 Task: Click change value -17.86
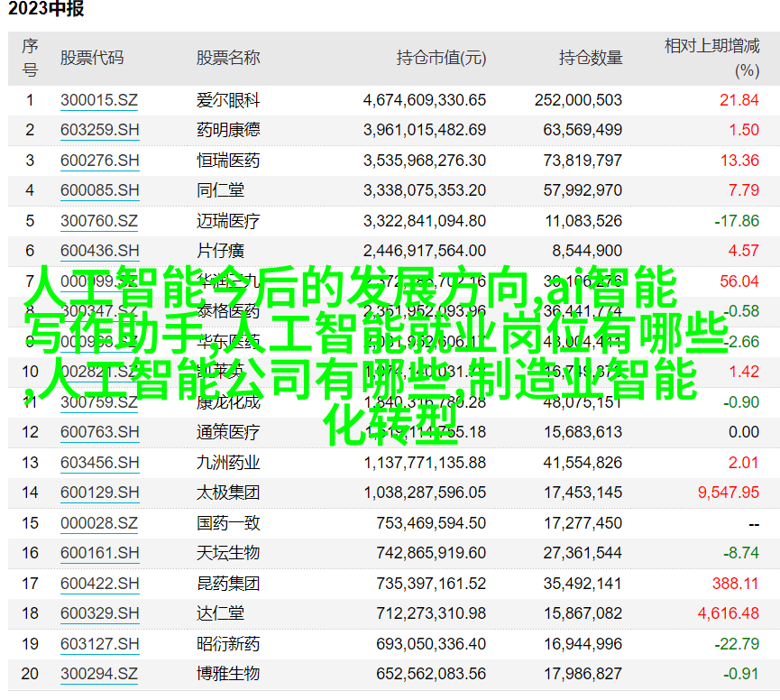point(737,221)
